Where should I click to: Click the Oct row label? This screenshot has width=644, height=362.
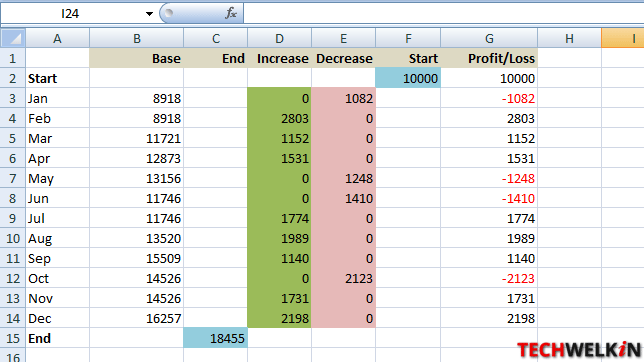[38, 279]
